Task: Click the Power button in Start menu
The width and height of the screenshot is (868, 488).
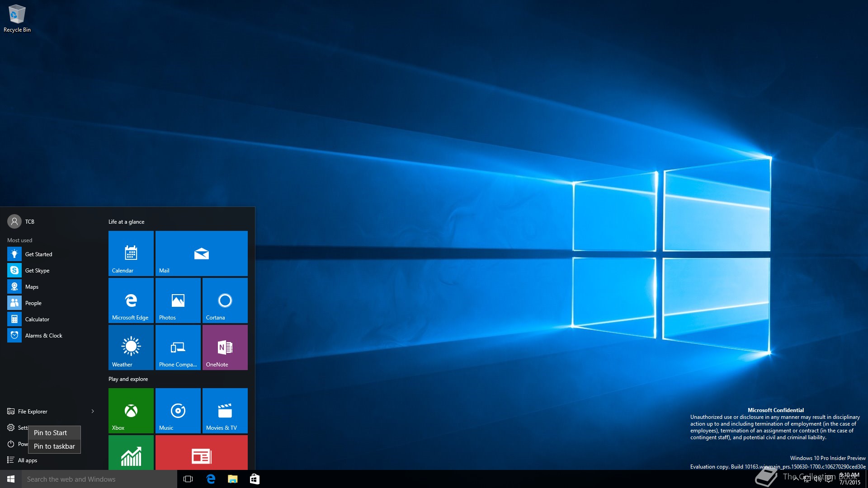Action: tap(11, 444)
